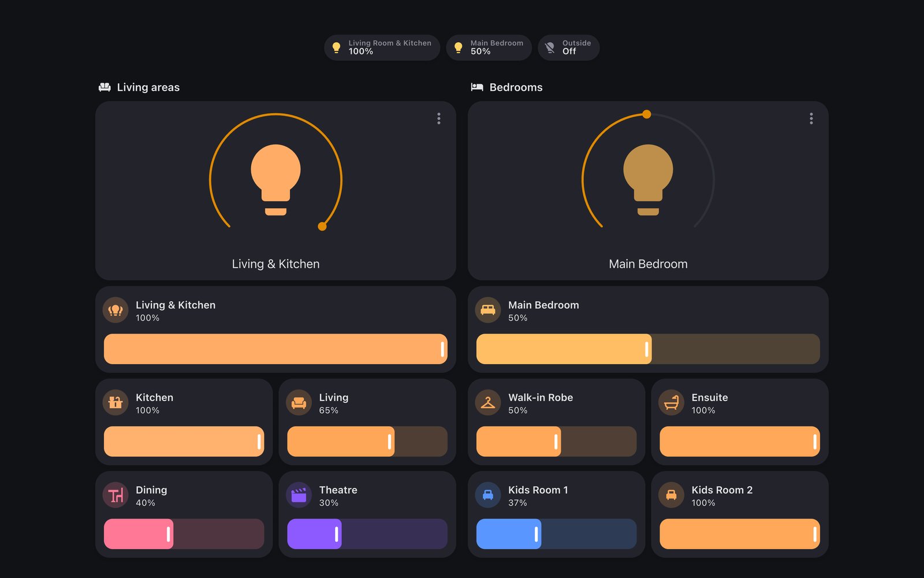This screenshot has width=924, height=578.
Task: Click the Kitchen brightness slider
Action: [x=184, y=442]
